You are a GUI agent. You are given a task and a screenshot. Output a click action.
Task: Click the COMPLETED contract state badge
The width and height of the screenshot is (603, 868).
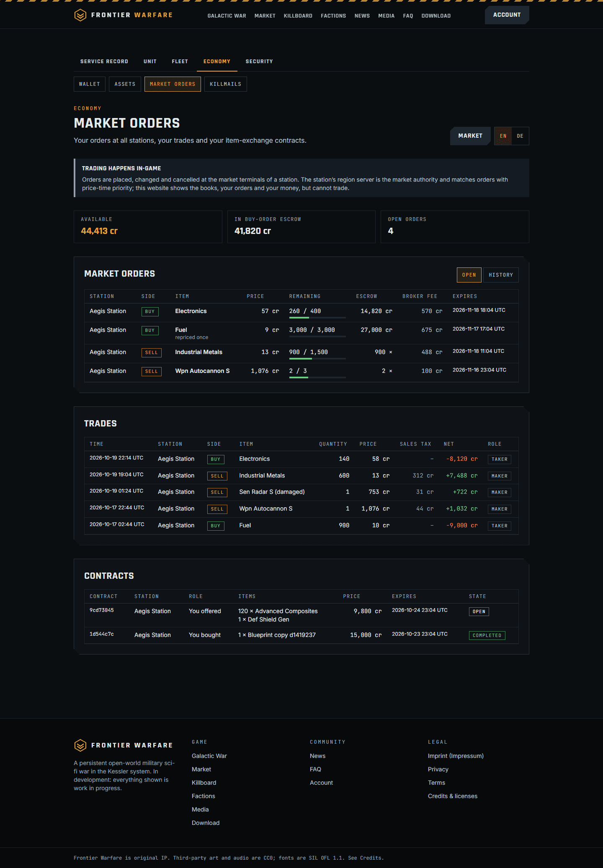(x=487, y=635)
